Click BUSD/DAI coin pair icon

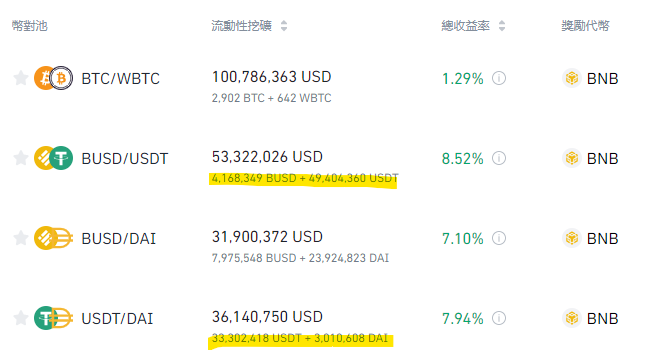pos(54,238)
